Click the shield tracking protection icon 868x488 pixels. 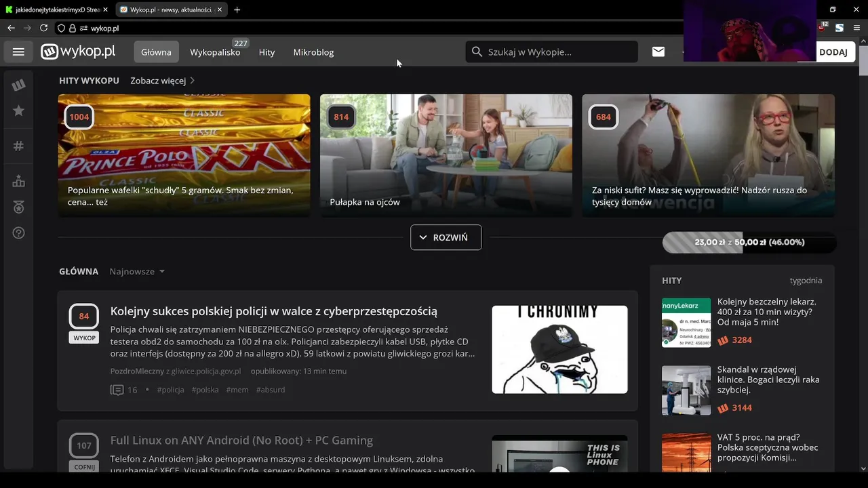click(61, 28)
